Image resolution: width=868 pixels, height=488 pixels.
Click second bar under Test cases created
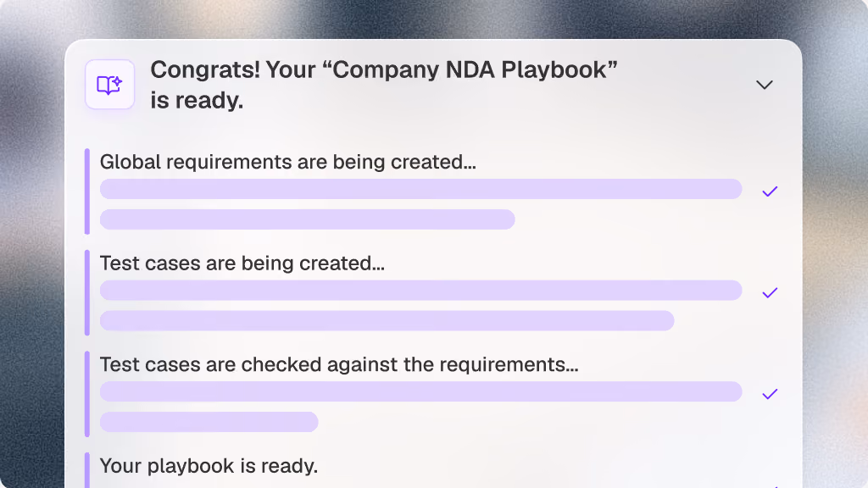[387, 320]
